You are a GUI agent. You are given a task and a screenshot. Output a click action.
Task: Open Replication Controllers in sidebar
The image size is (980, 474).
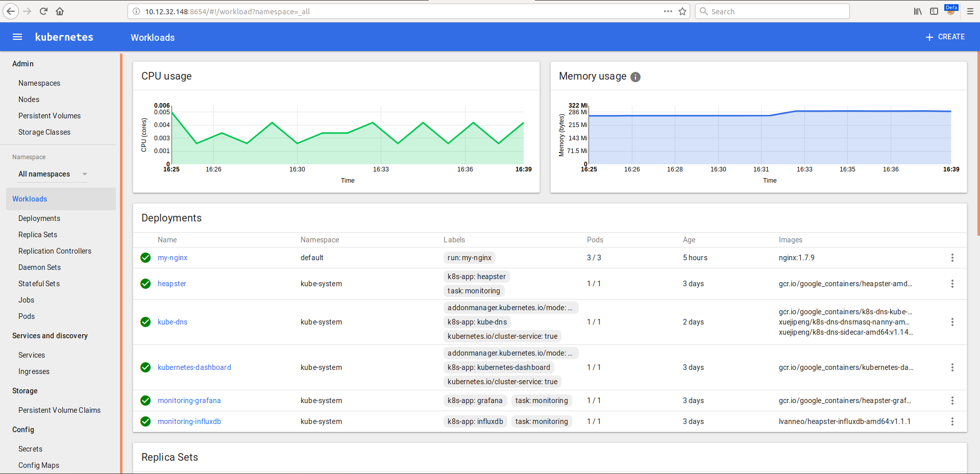(55, 251)
